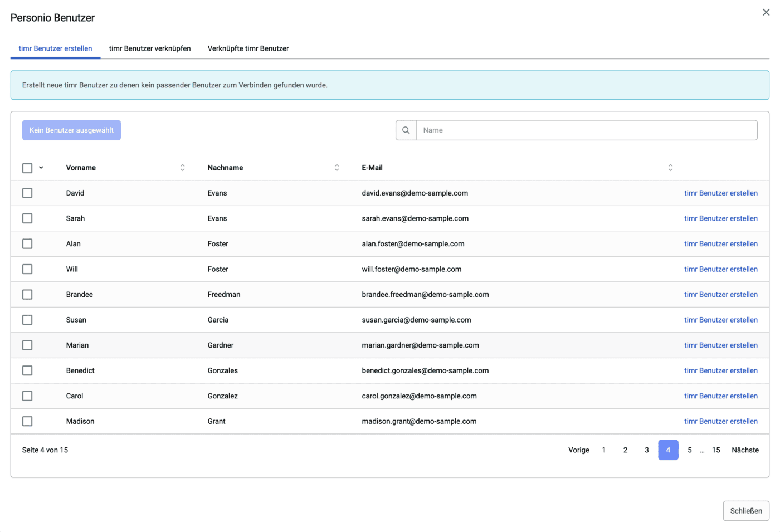Screen dimensions: 780x532
Task: Sort table by Vorname column arrows
Action: click(x=183, y=168)
